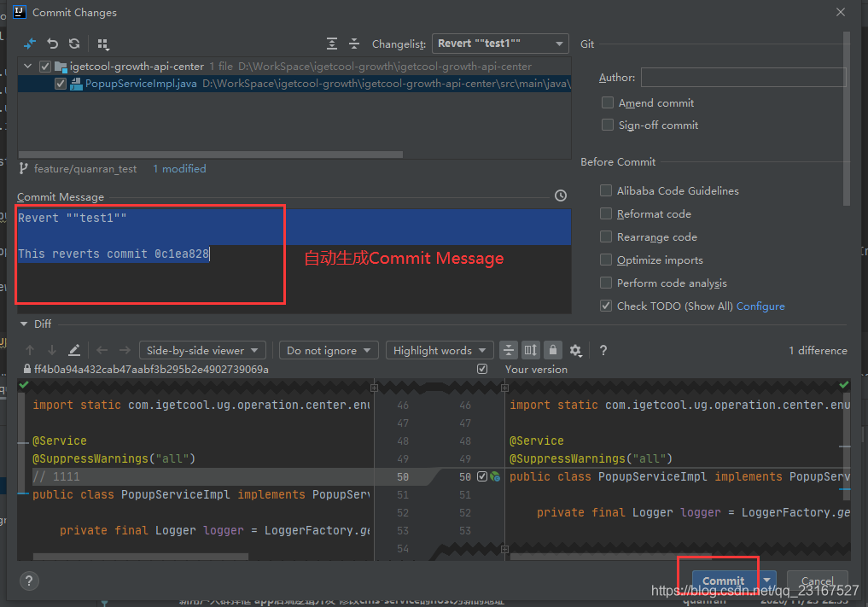The image size is (868, 607).
Task: Enable the Amend commit checkbox
Action: click(608, 102)
